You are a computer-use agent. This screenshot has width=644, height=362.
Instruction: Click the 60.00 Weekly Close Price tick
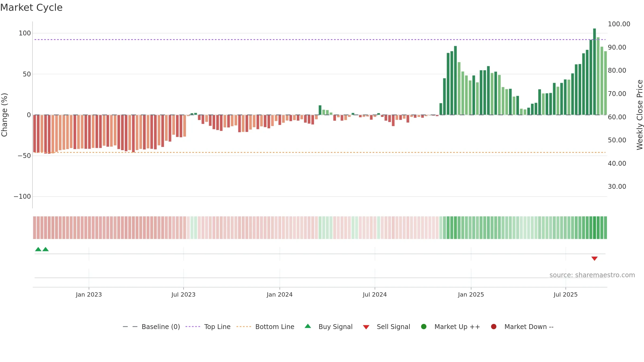click(x=617, y=117)
